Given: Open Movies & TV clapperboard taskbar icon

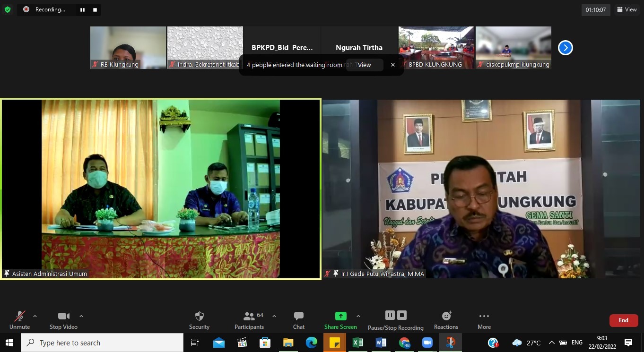Looking at the screenshot, I should pyautogui.click(x=242, y=343).
